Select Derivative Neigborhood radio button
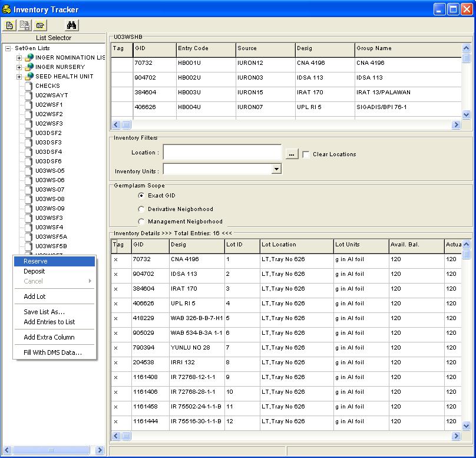 pyautogui.click(x=141, y=209)
